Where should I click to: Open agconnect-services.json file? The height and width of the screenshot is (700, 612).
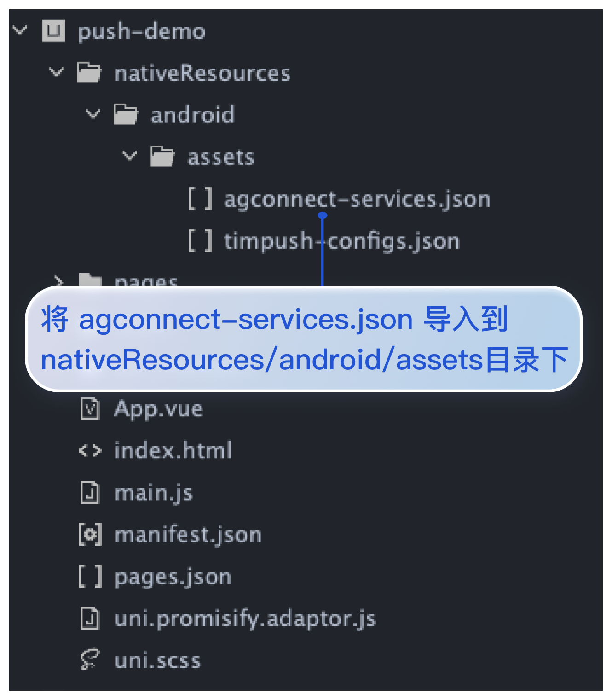357,199
